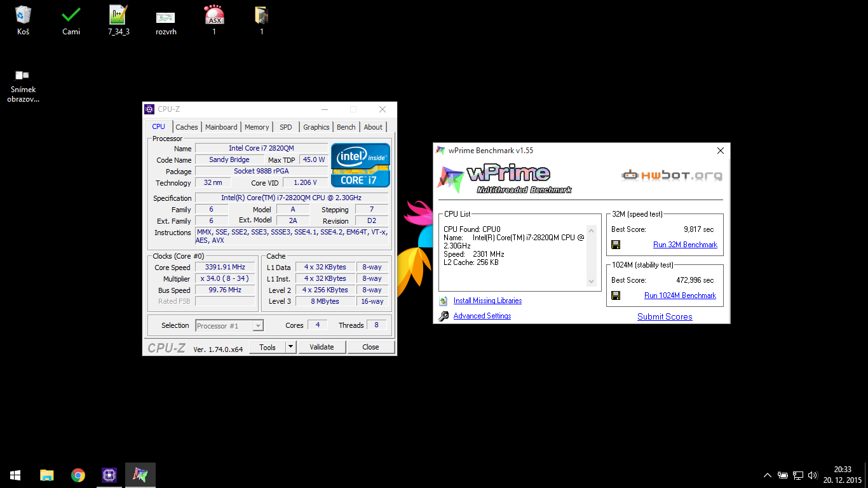Click the Technology value 32 nm

(x=213, y=182)
